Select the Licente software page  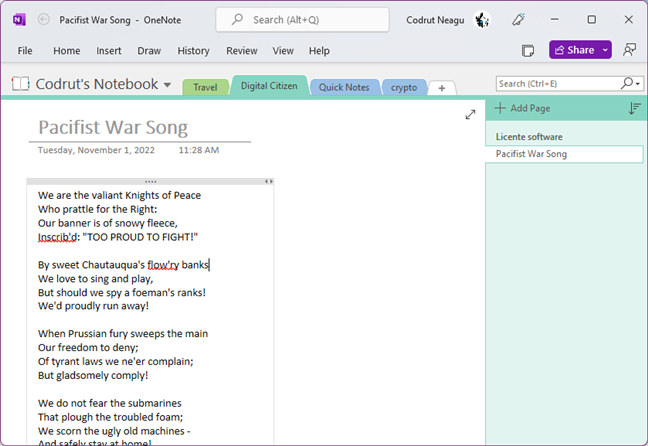click(529, 136)
